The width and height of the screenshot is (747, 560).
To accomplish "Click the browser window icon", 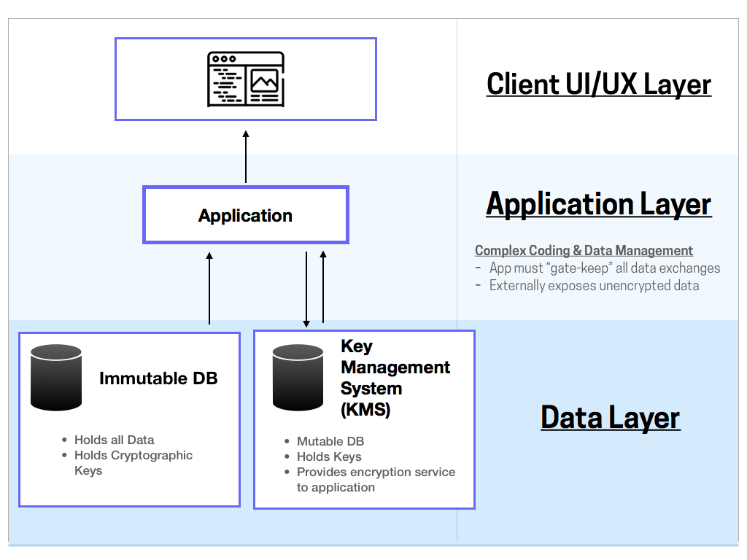I will (x=245, y=78).
